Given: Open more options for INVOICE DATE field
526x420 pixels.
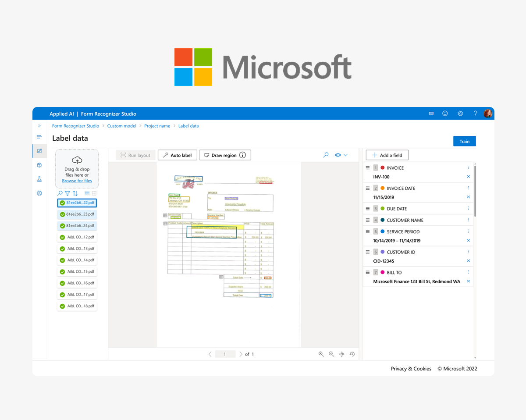Looking at the screenshot, I should pyautogui.click(x=469, y=188).
